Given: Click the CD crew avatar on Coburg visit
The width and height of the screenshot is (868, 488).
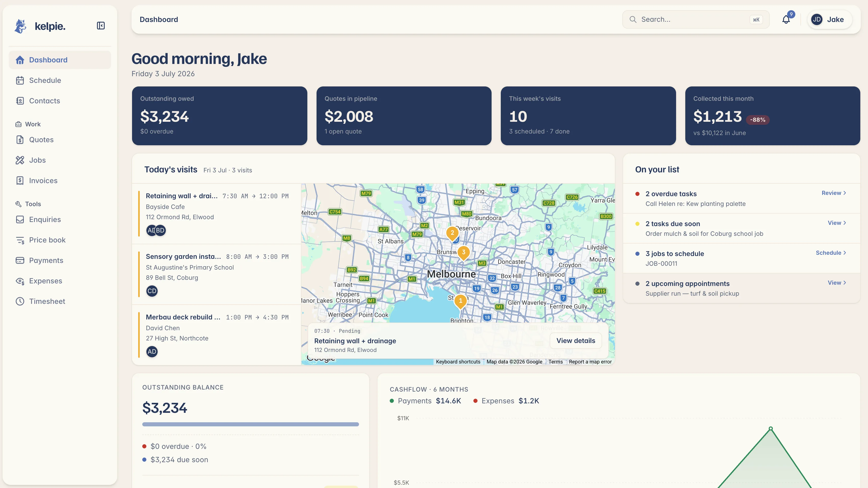Looking at the screenshot, I should pyautogui.click(x=152, y=291).
